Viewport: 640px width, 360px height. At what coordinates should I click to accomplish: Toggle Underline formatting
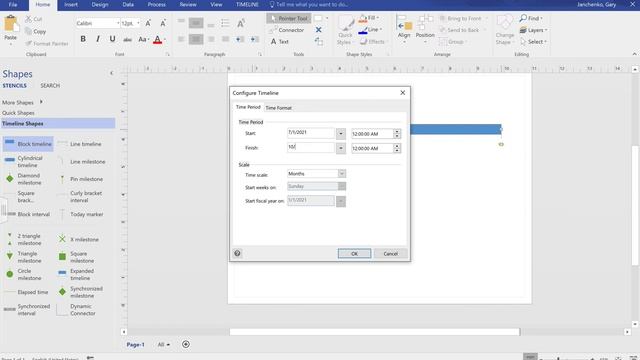[112, 39]
